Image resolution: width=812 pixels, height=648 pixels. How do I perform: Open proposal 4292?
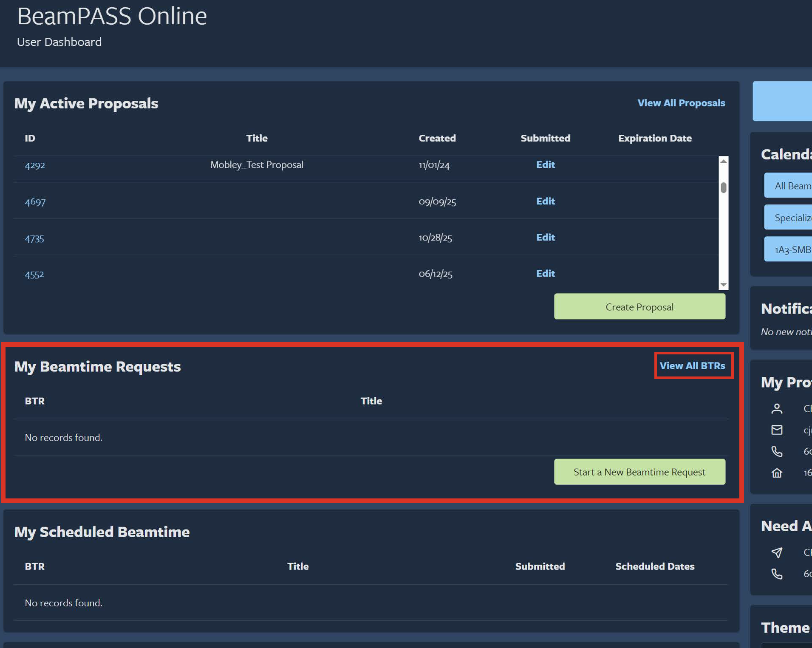coord(34,165)
